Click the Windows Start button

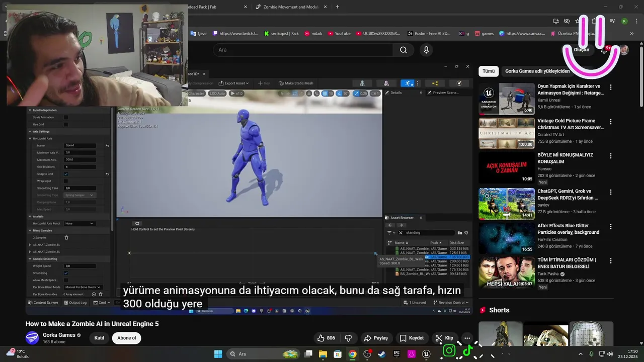(218, 354)
